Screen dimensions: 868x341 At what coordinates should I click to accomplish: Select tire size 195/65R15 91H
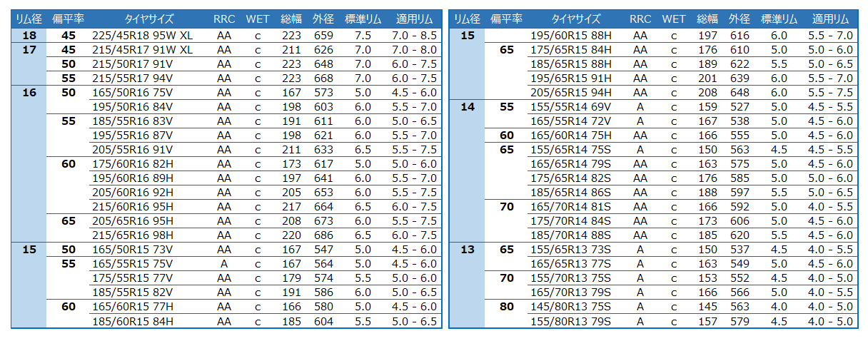tap(571, 78)
